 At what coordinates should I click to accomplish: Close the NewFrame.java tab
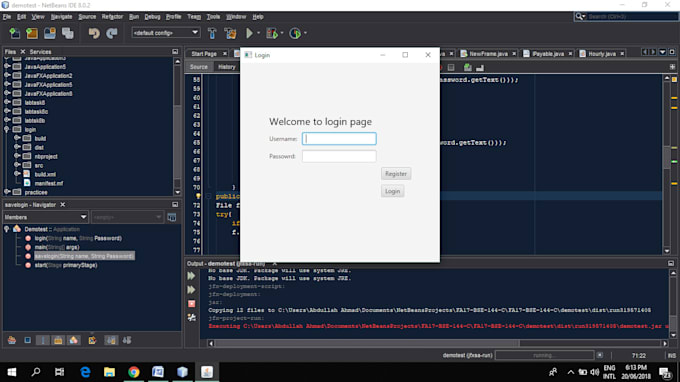tap(514, 54)
